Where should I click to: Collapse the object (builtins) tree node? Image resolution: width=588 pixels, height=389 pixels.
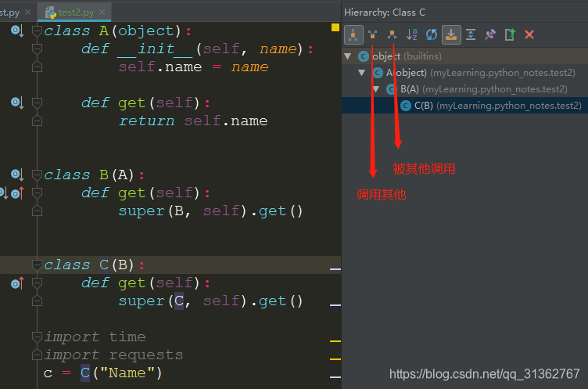[348, 56]
